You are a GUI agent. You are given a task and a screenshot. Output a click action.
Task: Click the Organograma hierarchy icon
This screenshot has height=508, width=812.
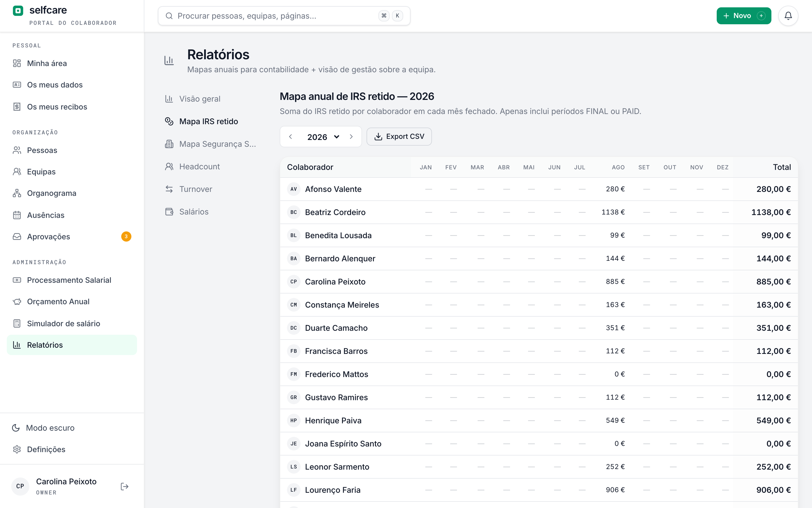click(x=17, y=193)
